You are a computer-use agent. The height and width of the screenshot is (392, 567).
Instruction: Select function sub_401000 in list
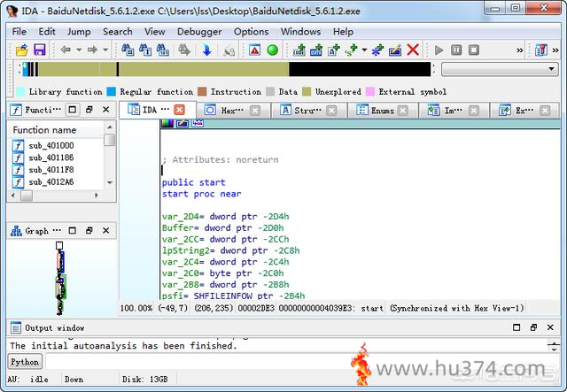tap(51, 146)
